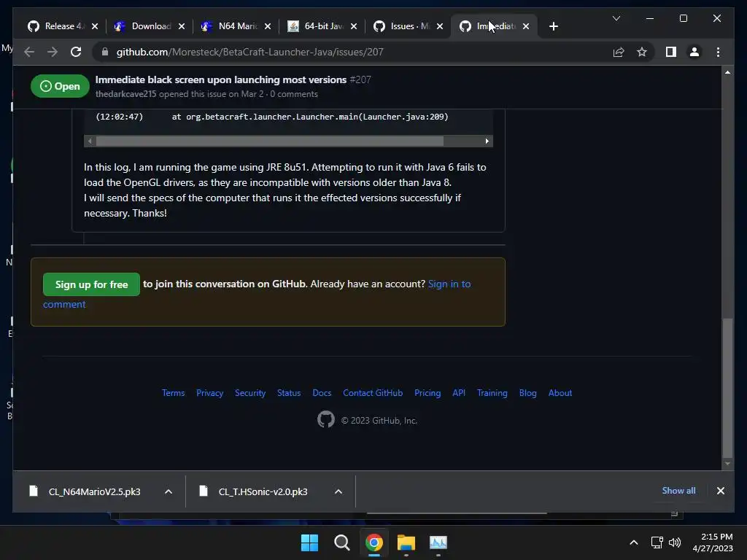Open the Terms footer link
Viewport: 747px width, 560px height.
pyautogui.click(x=173, y=393)
